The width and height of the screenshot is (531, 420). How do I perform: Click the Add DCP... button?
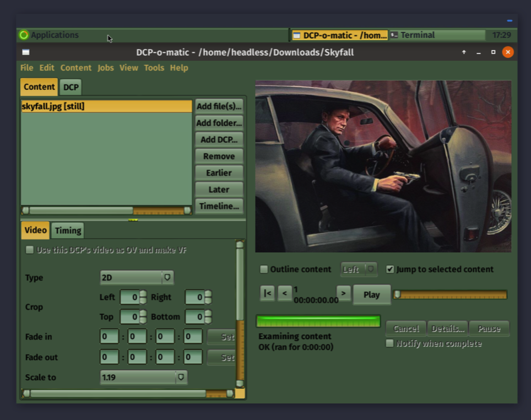[219, 139]
